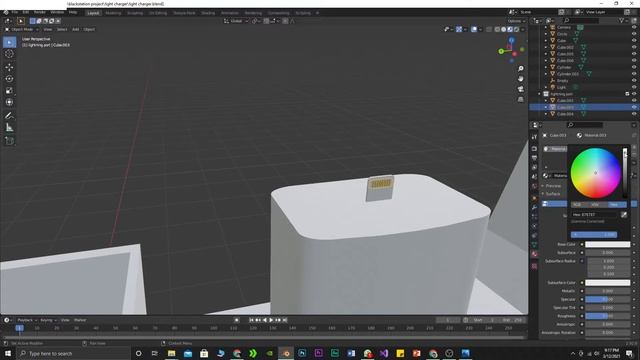Image resolution: width=640 pixels, height=360 pixels.
Task: Open the Keying dropdown in timeline
Action: pyautogui.click(x=48, y=320)
